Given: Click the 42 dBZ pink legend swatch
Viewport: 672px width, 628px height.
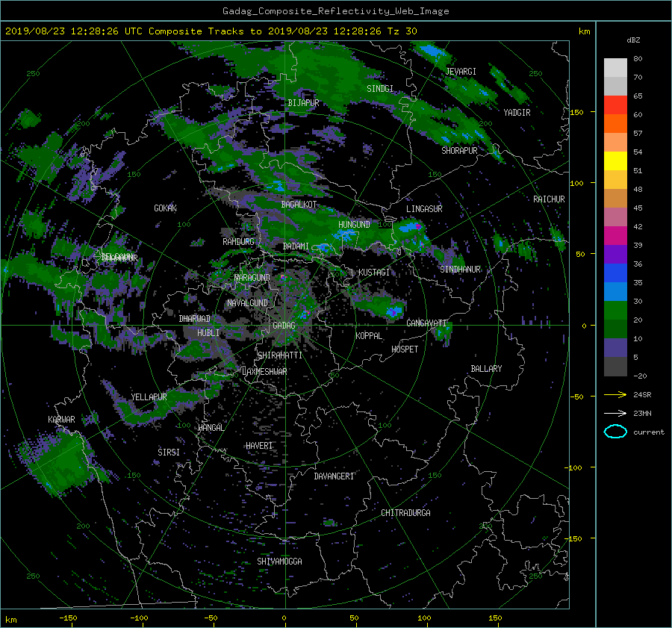Looking at the screenshot, I should (x=615, y=217).
